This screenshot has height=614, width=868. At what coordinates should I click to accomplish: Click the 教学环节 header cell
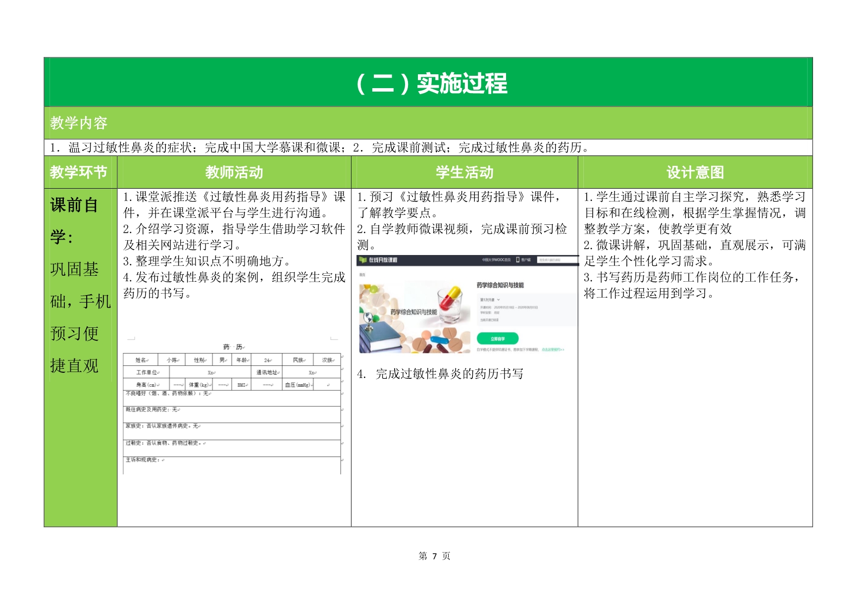pos(79,172)
